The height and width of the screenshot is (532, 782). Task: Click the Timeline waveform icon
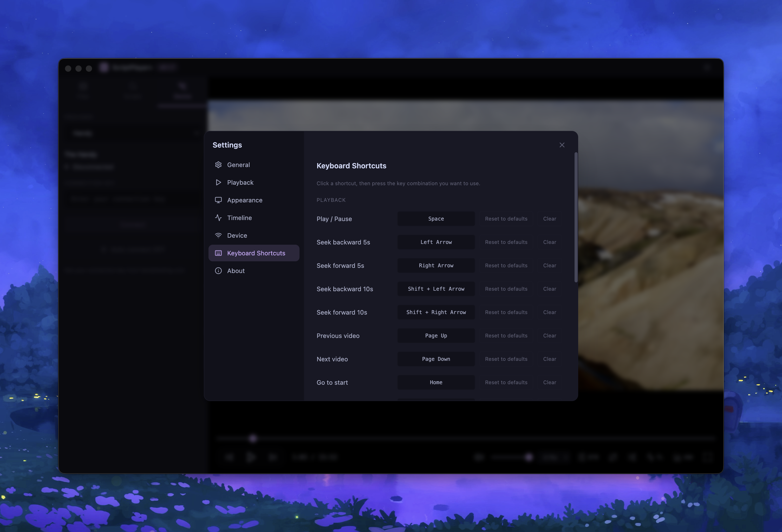pyautogui.click(x=218, y=218)
